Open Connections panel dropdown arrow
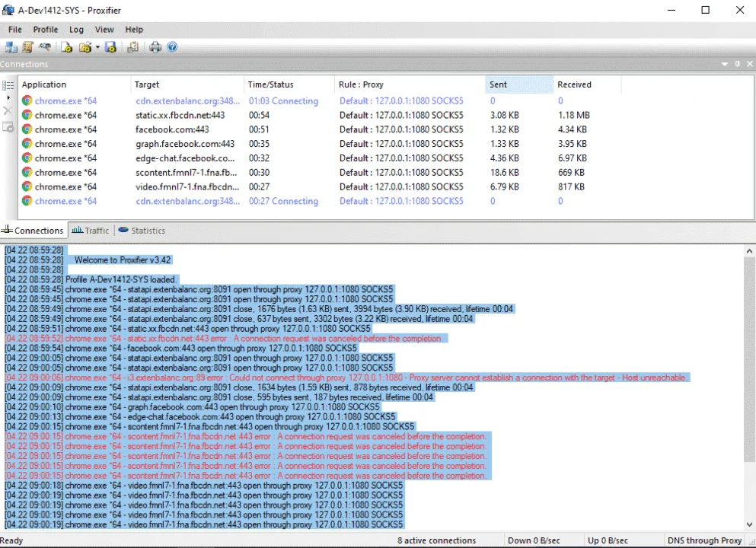The width and height of the screenshot is (756, 548). [x=725, y=64]
